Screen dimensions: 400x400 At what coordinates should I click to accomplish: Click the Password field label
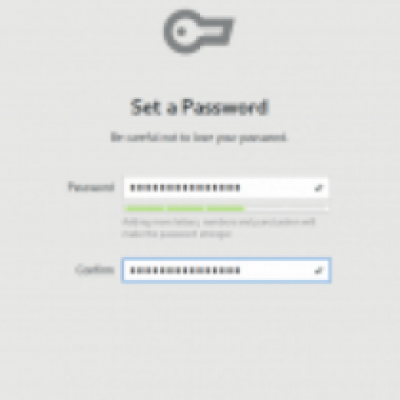coord(91,187)
